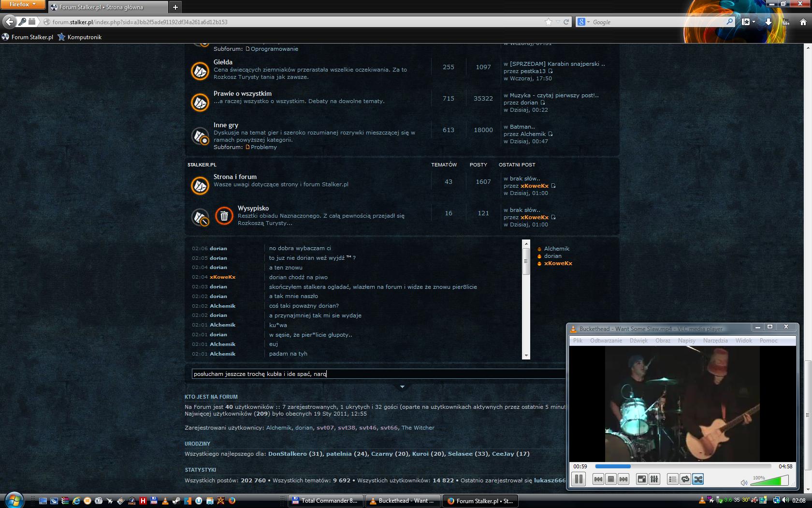Switch to Buckethead VLC taskbar button
Viewport: 812px width, 508px height.
[x=403, y=501]
